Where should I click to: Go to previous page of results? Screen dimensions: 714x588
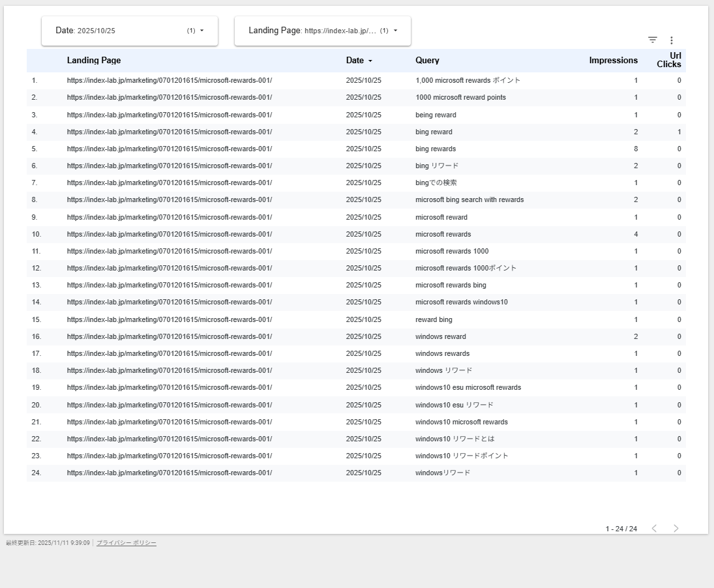coord(655,528)
